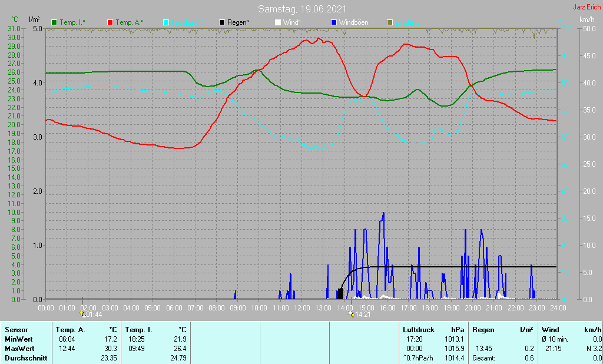The width and height of the screenshot is (603, 364).
Task: Select the Windböen legend label
Action: [x=354, y=22]
